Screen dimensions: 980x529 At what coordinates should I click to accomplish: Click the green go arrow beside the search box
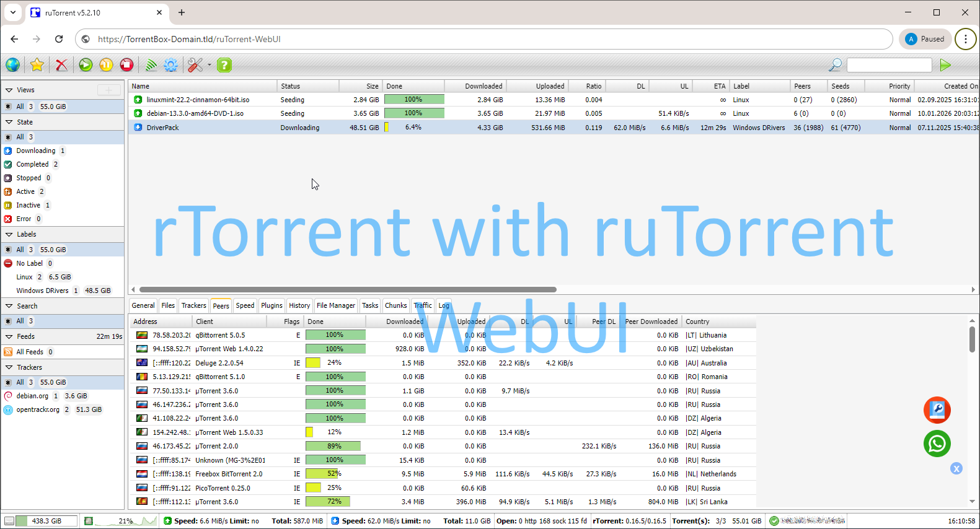[945, 65]
